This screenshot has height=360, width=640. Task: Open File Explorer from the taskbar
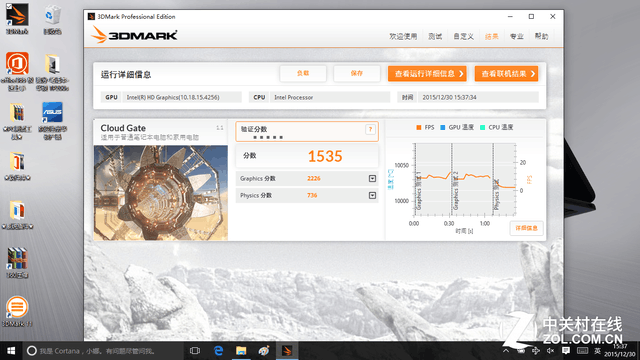241,351
